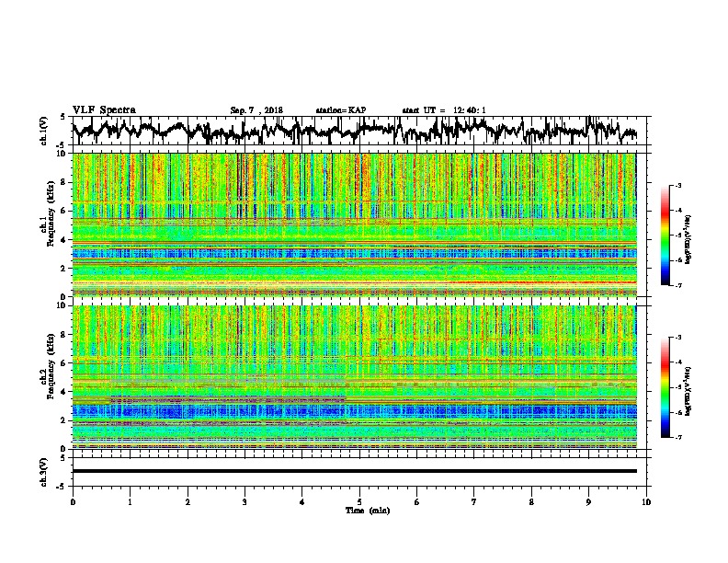Click the ch.2 color bar "-7" bottom label

[x=678, y=437]
